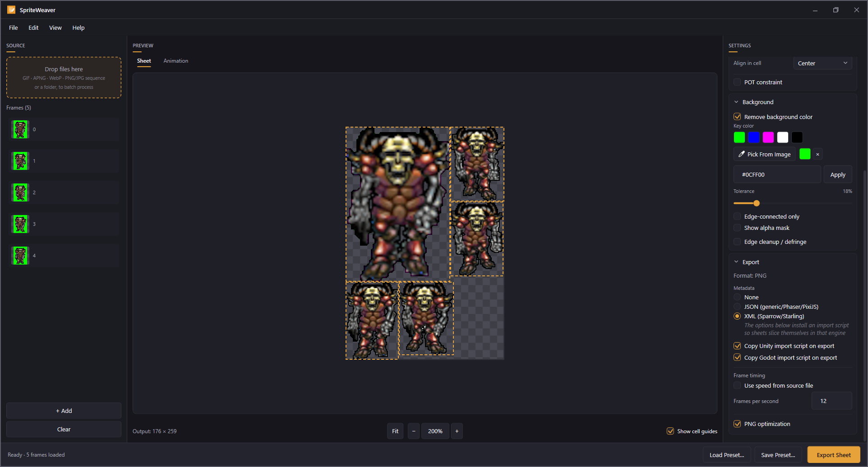
Task: Enable Edge-connected only option
Action: tap(737, 216)
